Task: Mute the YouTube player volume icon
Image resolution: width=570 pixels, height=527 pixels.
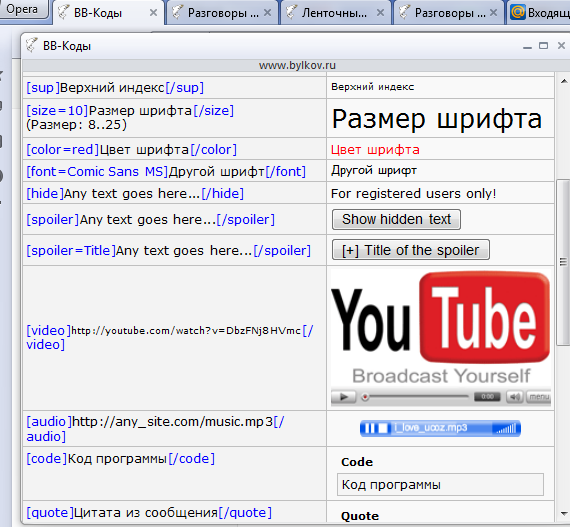Action: pyautogui.click(x=515, y=397)
